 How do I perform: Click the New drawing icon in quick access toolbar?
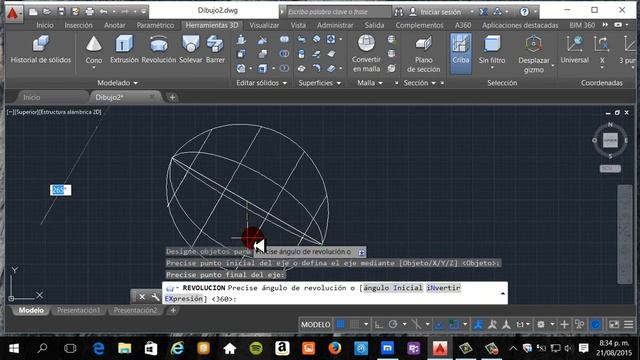pyautogui.click(x=33, y=12)
